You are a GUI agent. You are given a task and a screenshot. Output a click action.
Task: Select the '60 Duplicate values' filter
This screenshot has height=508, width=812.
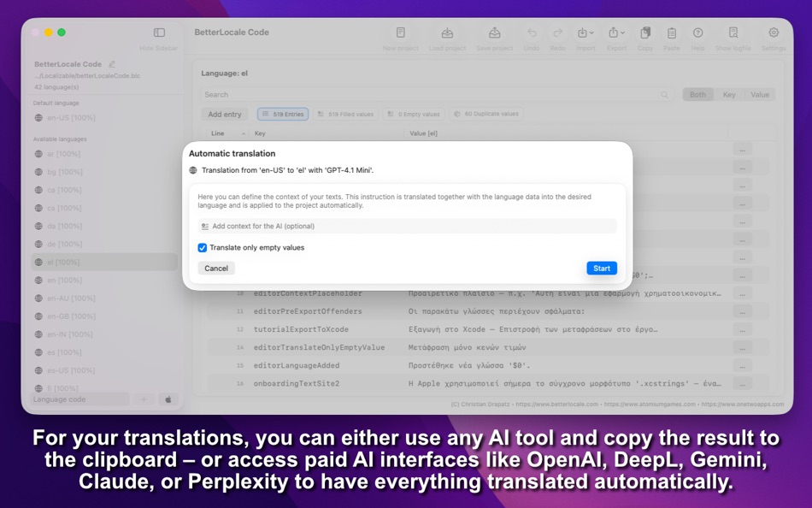pos(486,114)
